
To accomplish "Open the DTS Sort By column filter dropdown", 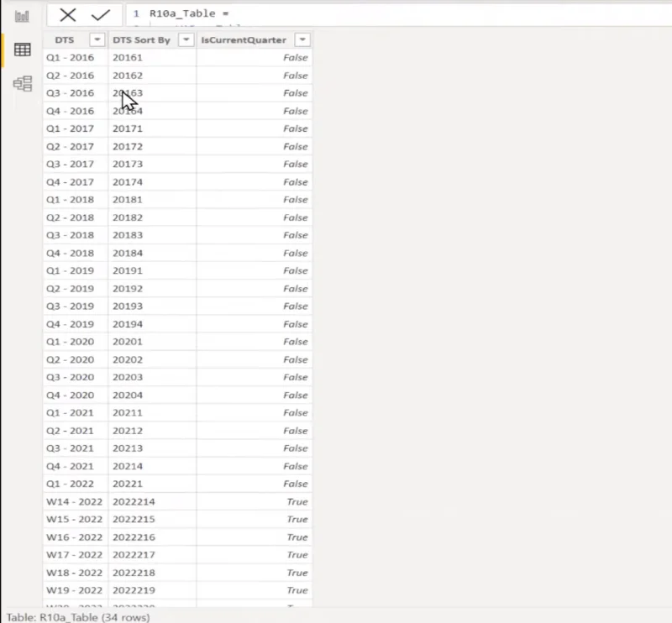I will [186, 39].
